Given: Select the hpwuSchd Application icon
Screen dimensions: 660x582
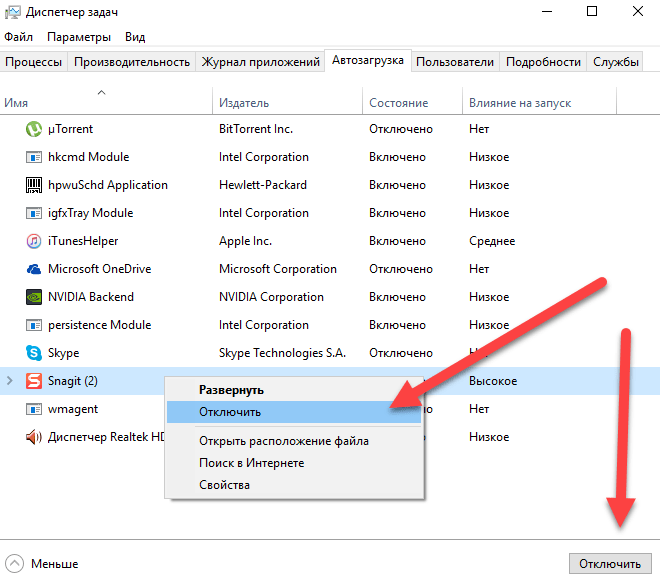Looking at the screenshot, I should pyautogui.click(x=31, y=185).
